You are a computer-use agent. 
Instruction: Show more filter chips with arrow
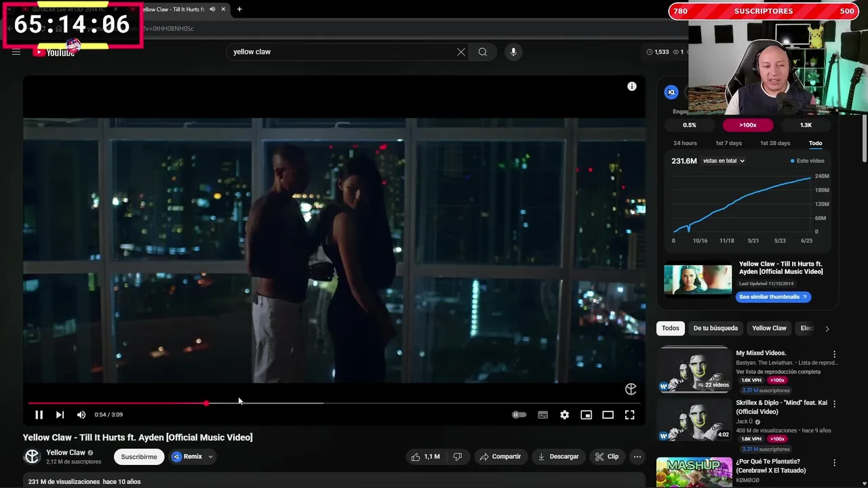point(827,329)
